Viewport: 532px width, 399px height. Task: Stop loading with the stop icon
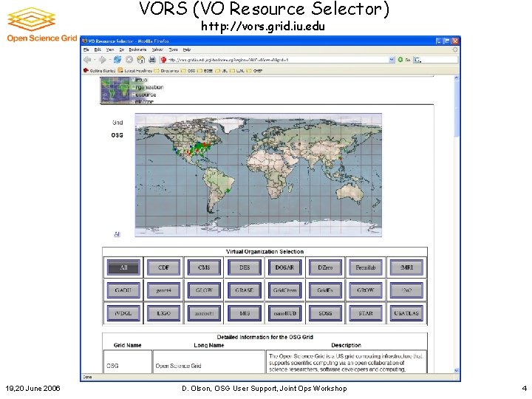click(x=129, y=60)
